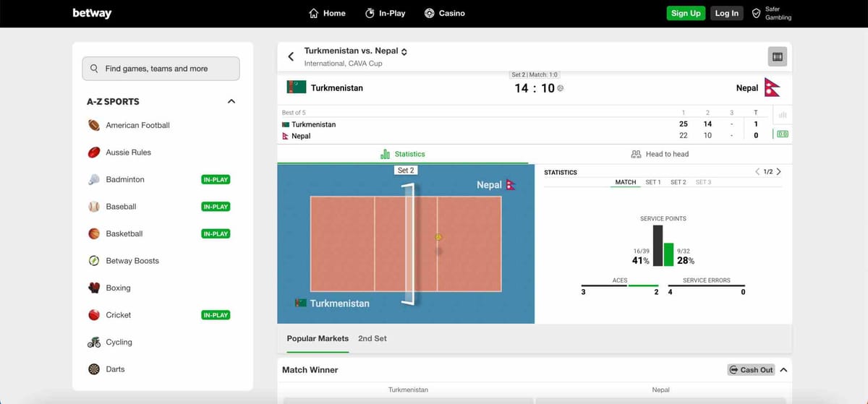Open the Popular Markets tab
This screenshot has width=868, height=404.
pyautogui.click(x=318, y=338)
